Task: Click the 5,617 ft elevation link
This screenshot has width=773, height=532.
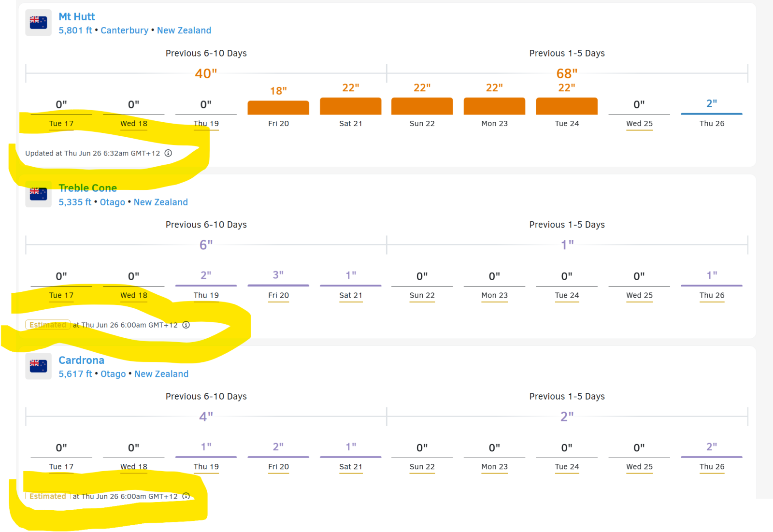Action: click(75, 374)
